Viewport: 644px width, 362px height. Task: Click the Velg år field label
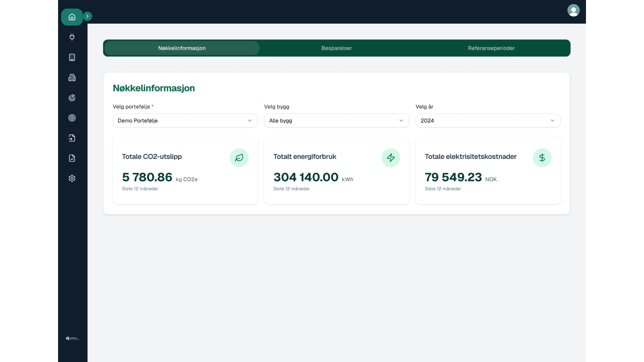(x=424, y=107)
